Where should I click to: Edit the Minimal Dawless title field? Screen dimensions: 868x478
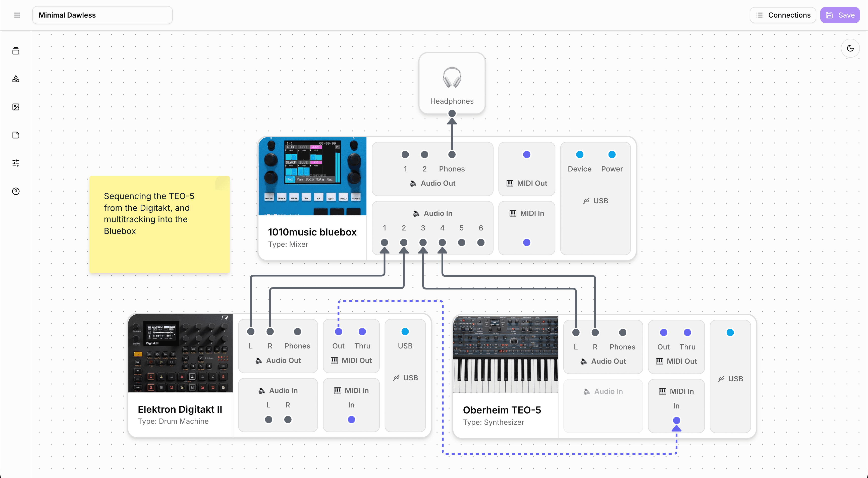click(102, 15)
